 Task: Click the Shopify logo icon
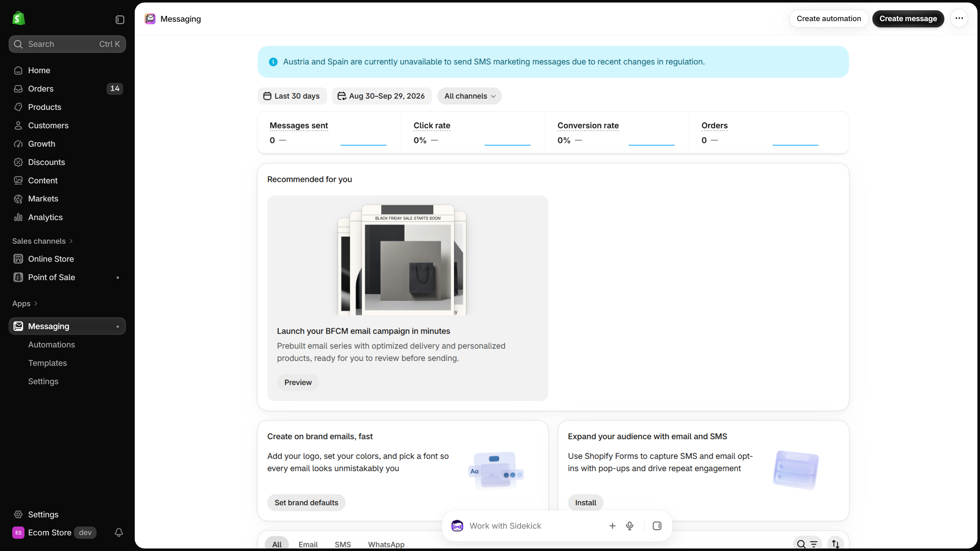(x=19, y=18)
